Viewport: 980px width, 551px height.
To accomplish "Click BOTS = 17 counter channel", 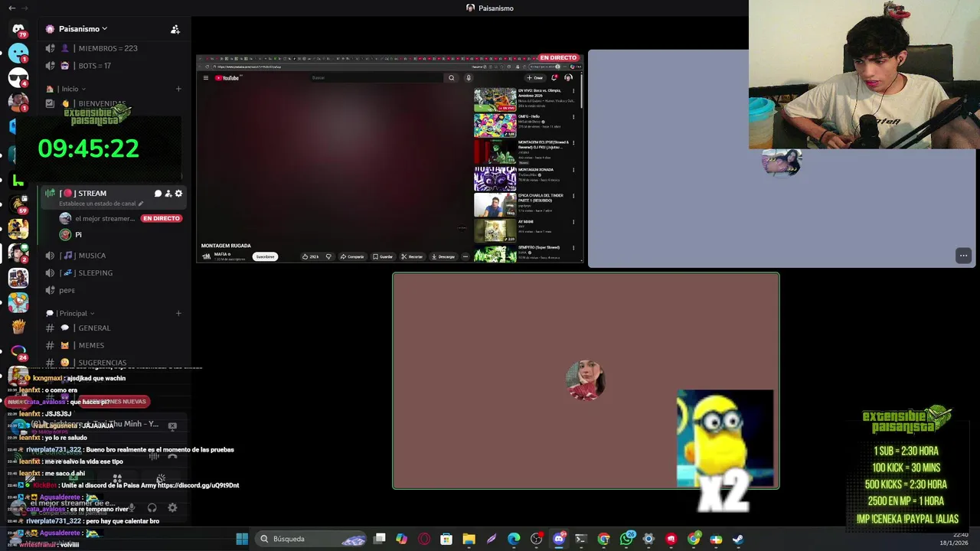I will point(112,66).
